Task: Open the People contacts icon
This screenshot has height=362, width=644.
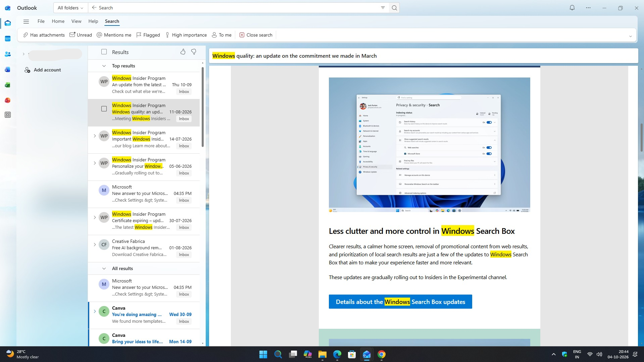Action: 8,54
